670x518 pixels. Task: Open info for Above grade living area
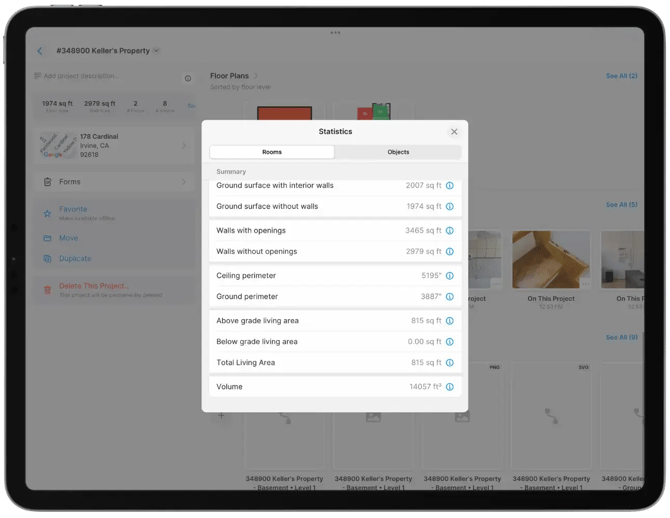coord(449,321)
